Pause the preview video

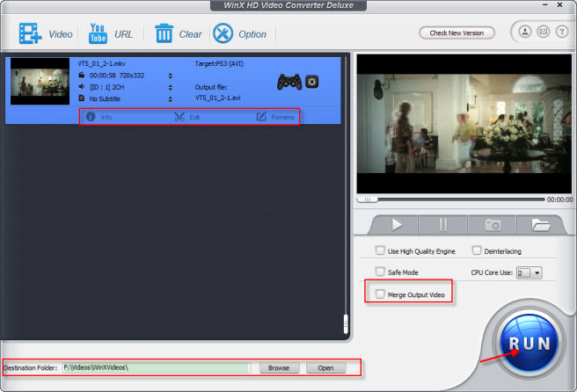pyautogui.click(x=443, y=225)
